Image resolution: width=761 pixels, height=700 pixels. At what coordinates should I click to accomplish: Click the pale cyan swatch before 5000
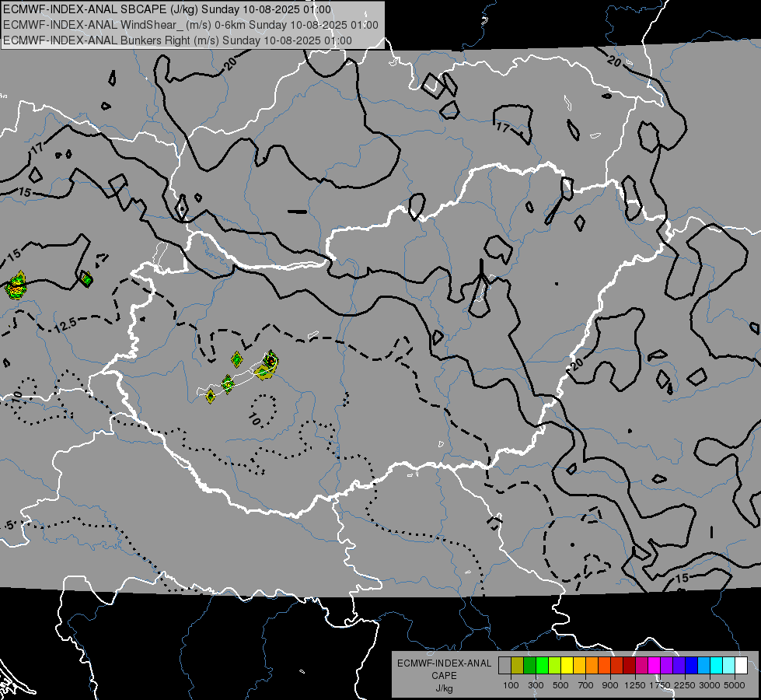point(728,665)
